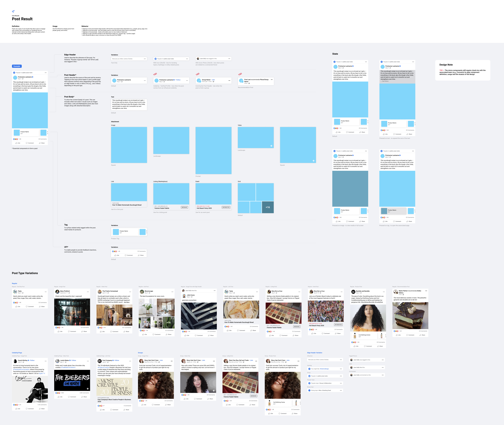Open overflow menu on Mary Pickford post
504x425 pixels.
pyautogui.click(x=88, y=292)
